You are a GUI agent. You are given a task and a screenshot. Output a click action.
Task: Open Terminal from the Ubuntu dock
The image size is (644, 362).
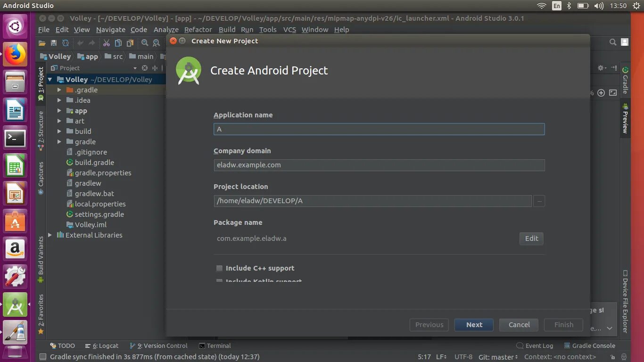tap(15, 138)
